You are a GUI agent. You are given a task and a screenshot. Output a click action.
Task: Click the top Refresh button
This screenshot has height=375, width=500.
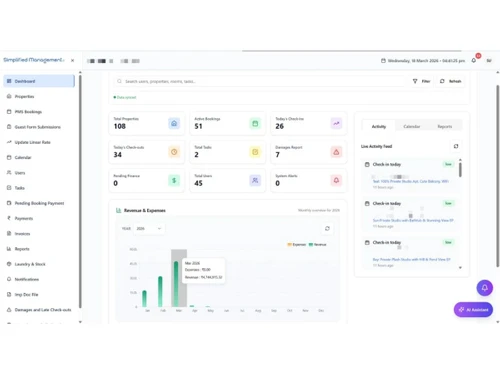tap(450, 81)
